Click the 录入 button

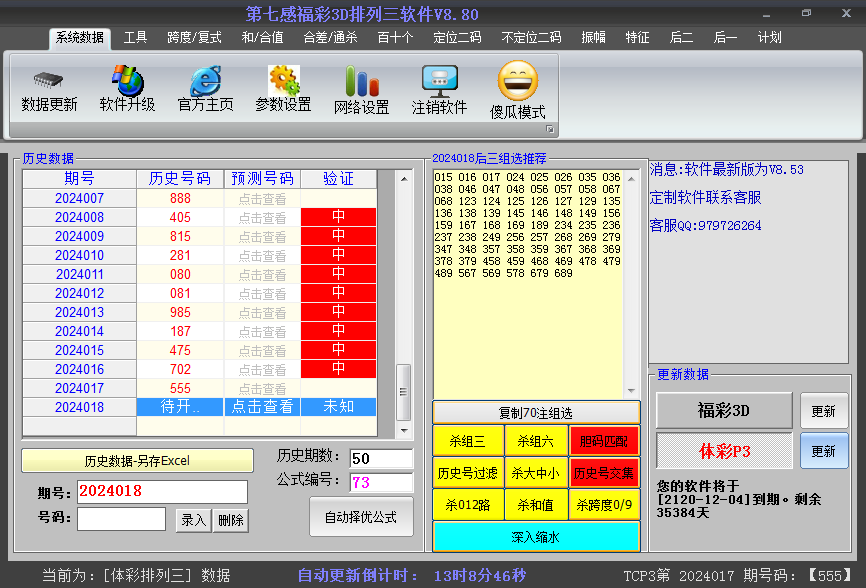point(193,520)
